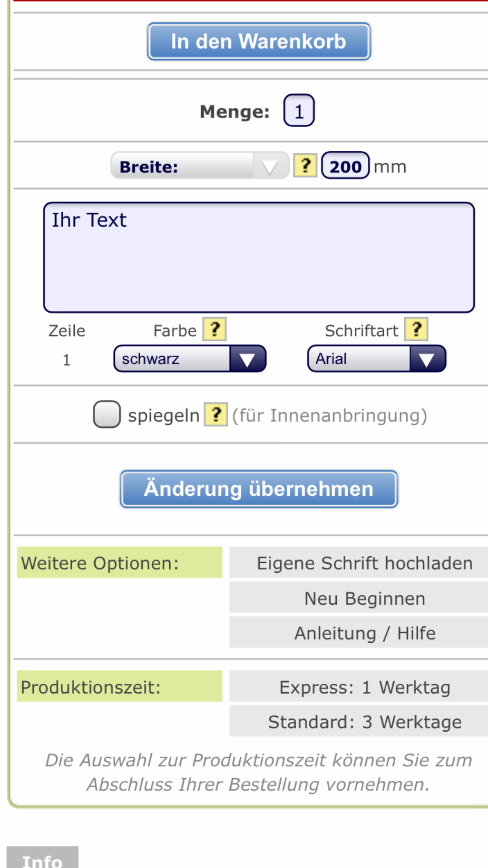Open the Arial font dropdown
Viewport: 488px width, 868px height.
tap(376, 359)
